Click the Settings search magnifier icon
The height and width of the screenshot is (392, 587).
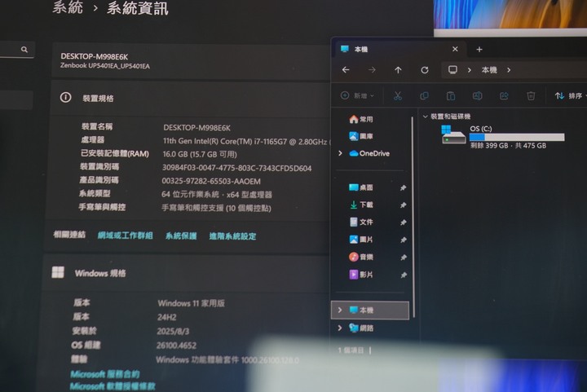pos(24,50)
